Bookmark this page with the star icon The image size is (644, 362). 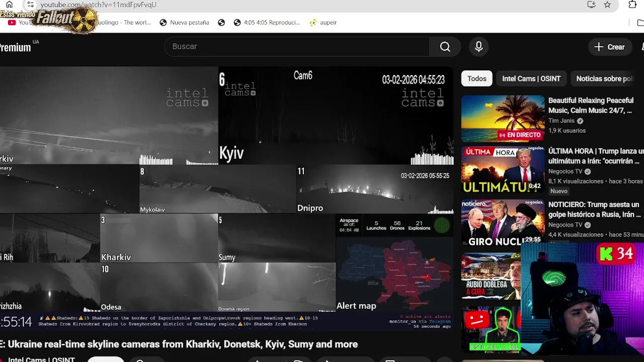(x=607, y=5)
